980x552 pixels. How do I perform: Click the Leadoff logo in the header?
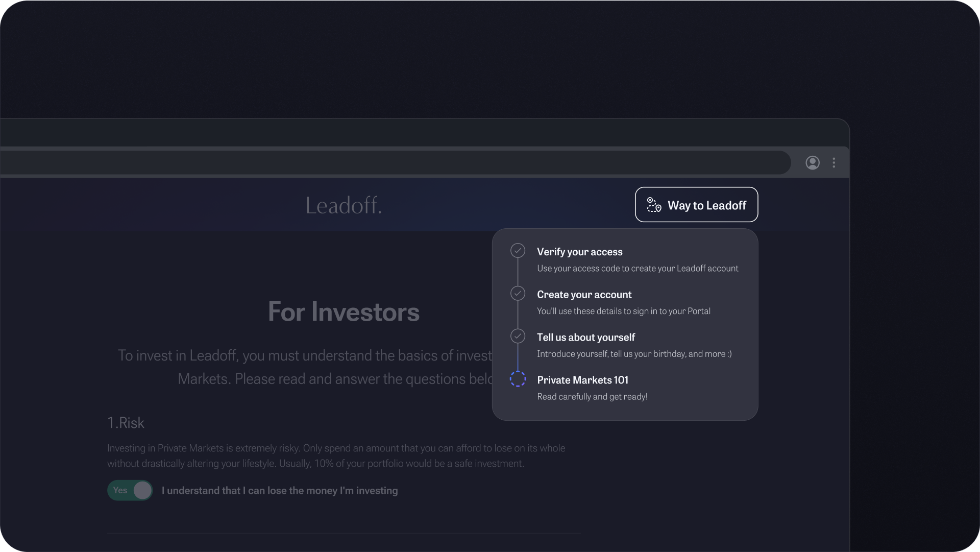344,206
